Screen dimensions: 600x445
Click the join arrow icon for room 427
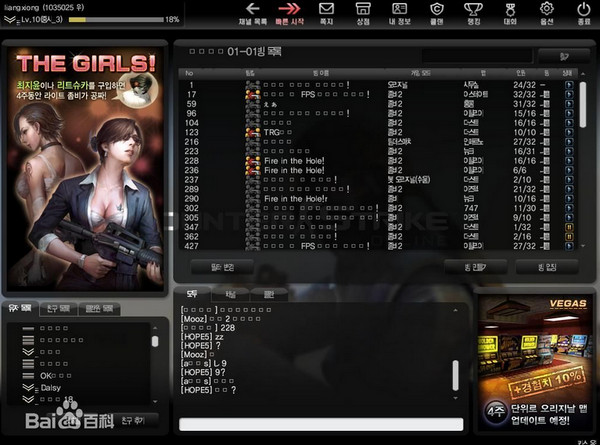(x=569, y=246)
